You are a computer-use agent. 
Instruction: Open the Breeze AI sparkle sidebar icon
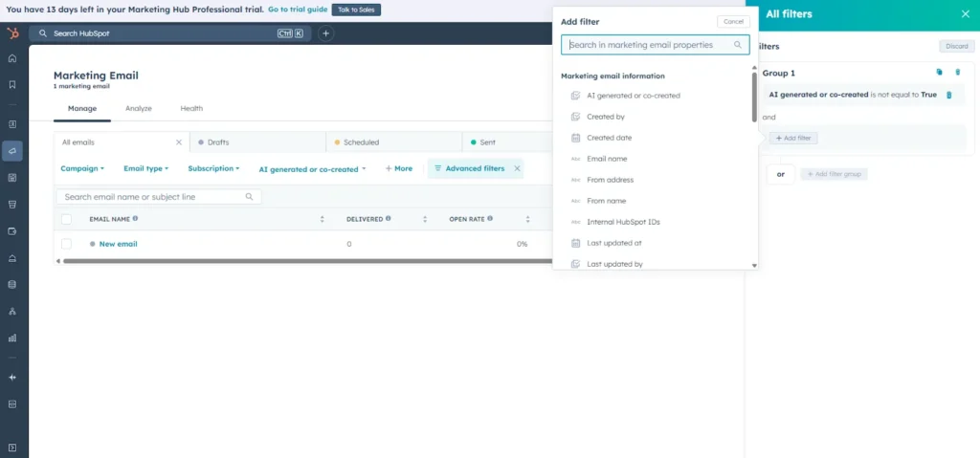click(x=12, y=378)
